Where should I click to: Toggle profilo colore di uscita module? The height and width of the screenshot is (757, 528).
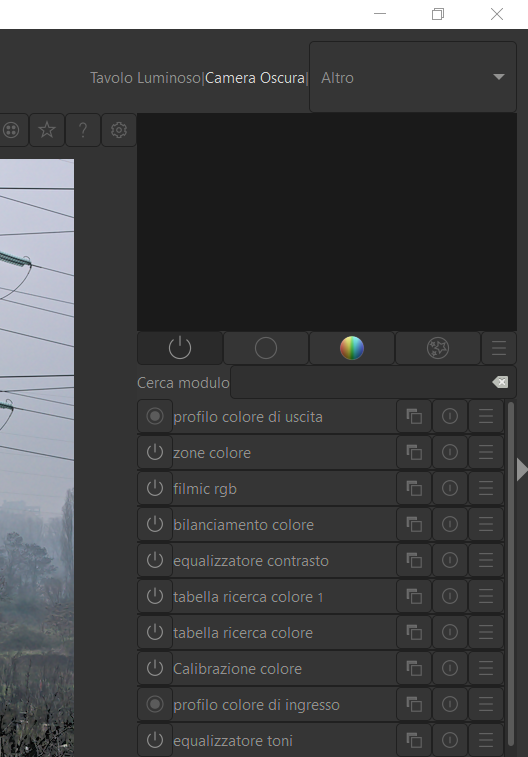(155, 416)
